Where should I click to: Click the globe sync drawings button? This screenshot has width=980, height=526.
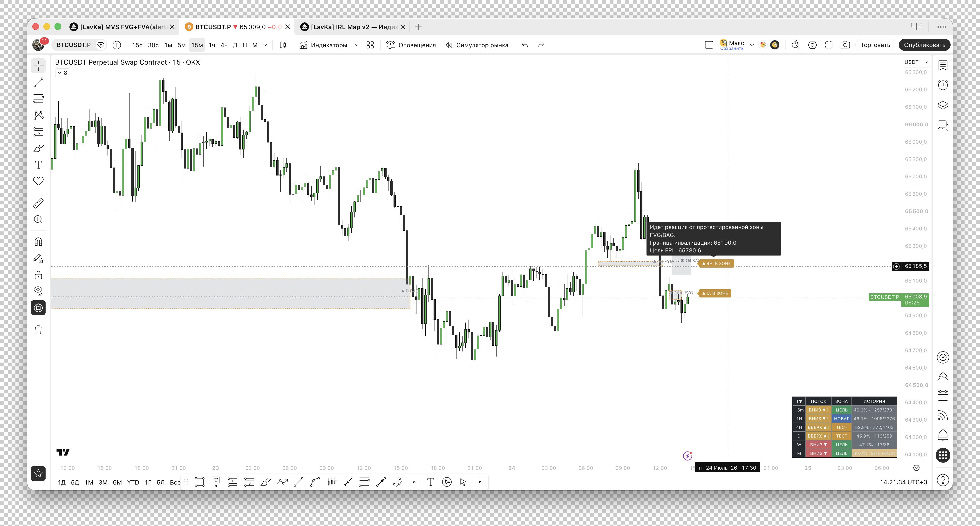[38, 308]
